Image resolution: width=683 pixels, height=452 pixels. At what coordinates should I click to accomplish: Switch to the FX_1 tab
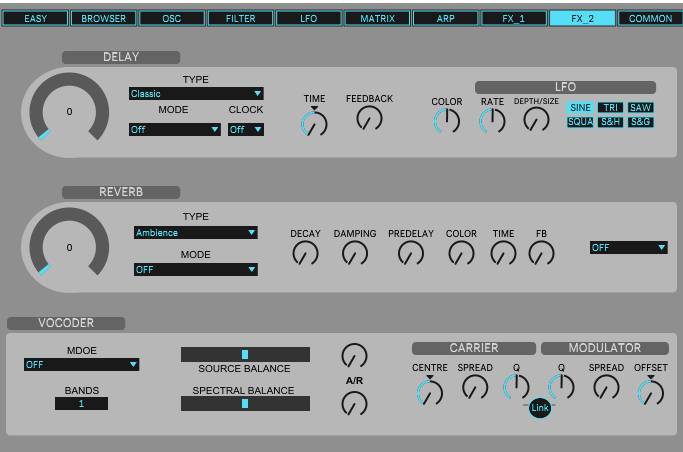514,19
